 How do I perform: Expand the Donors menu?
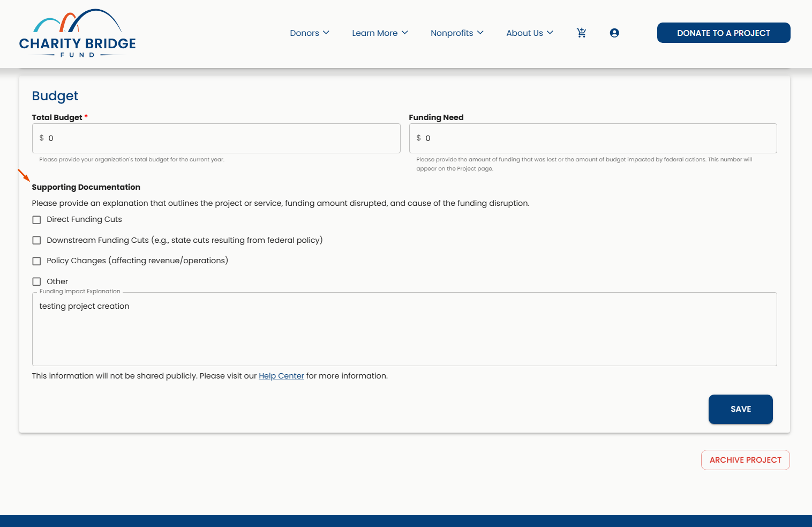point(310,33)
